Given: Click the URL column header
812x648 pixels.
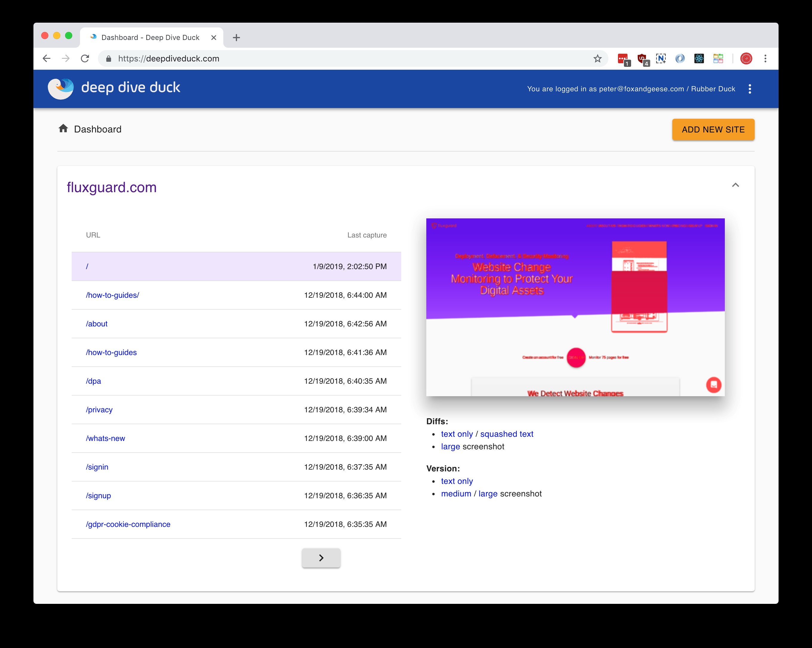Looking at the screenshot, I should 93,235.
